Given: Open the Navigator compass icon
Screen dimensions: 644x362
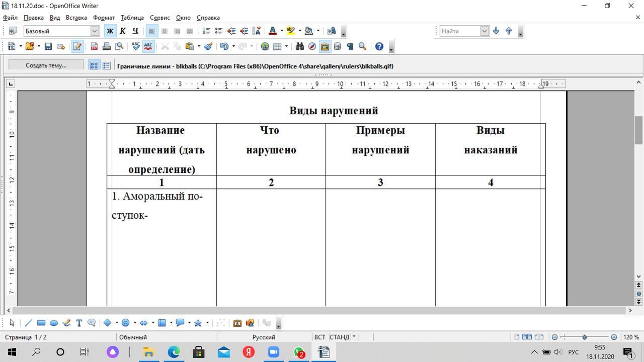Looking at the screenshot, I should [312, 46].
